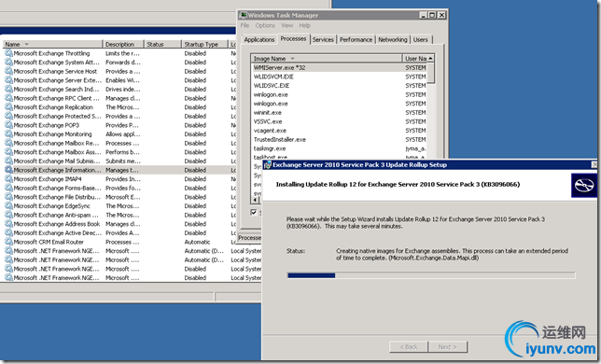Click gear icon of Microsoft Exchange POP3
601x364 pixels.
[8, 125]
